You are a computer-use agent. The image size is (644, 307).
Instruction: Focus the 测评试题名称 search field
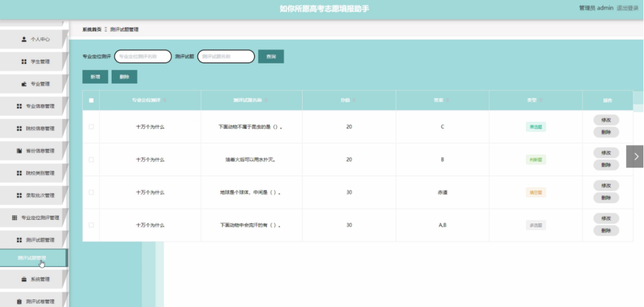pos(226,56)
